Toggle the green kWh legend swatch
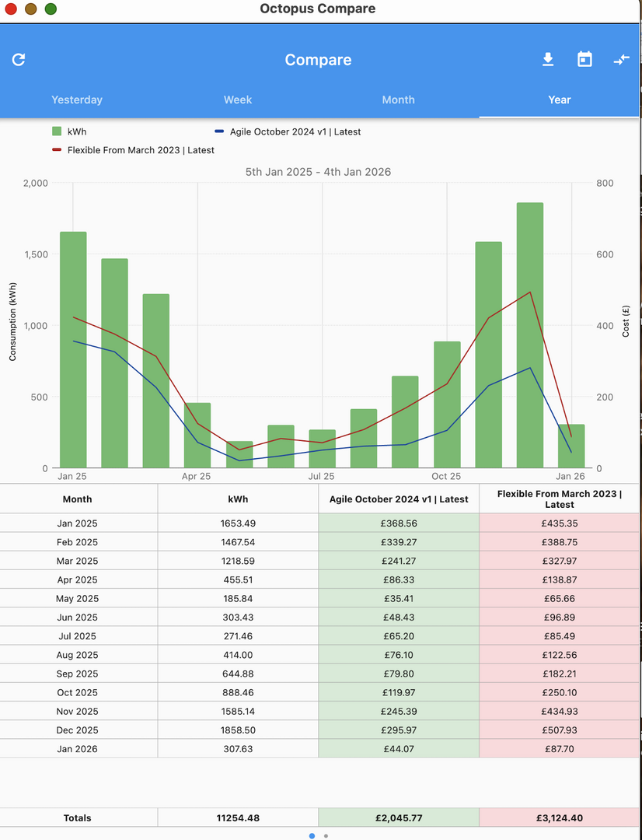 tap(57, 131)
